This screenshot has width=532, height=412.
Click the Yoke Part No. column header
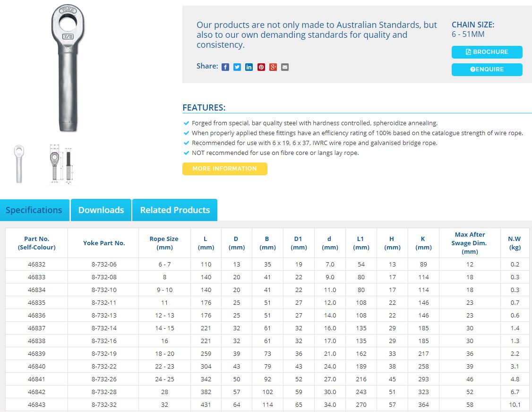[x=104, y=243]
